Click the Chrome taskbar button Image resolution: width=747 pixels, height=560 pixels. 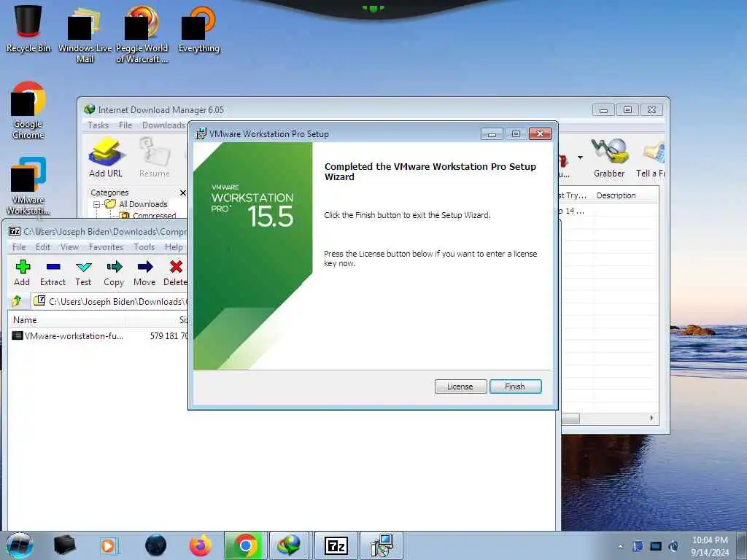click(x=246, y=545)
